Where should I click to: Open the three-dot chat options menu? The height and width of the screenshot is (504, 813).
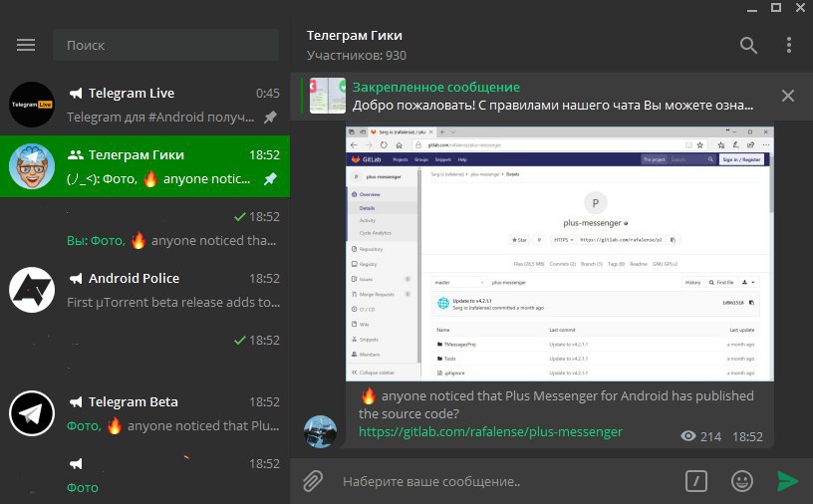pyautogui.click(x=789, y=45)
